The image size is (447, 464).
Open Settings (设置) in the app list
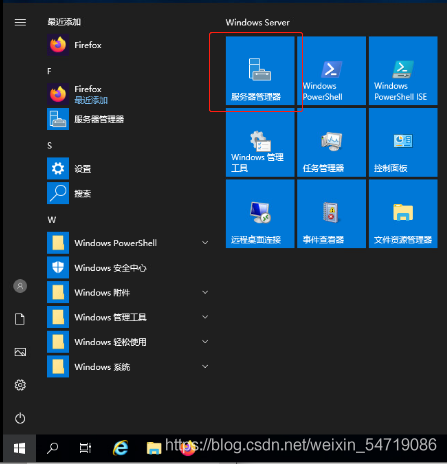point(128,169)
